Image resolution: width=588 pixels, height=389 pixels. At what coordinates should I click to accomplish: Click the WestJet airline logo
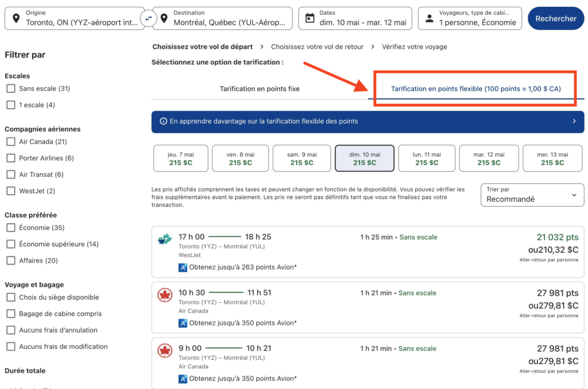(x=165, y=240)
